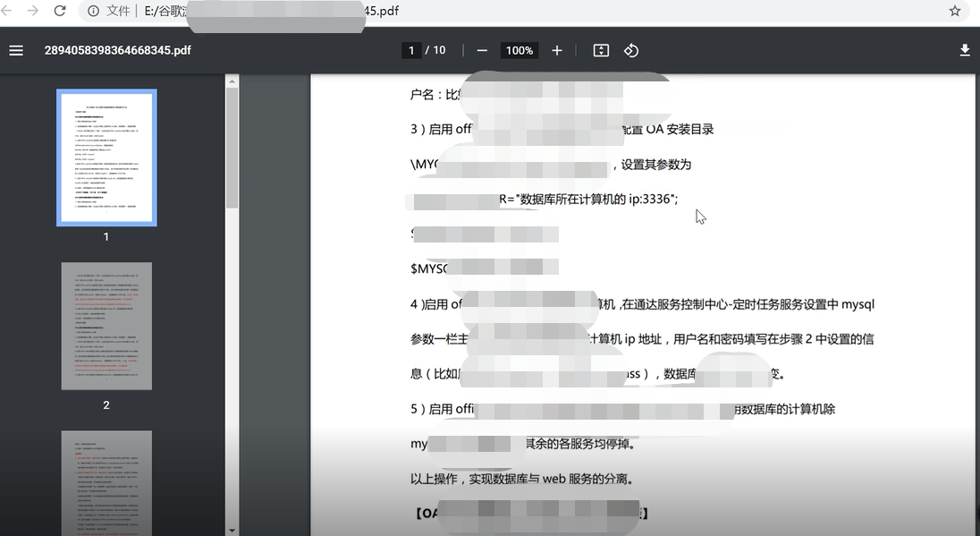This screenshot has height=536, width=980.
Task: Click the '文件' label in address bar
Action: point(118,11)
